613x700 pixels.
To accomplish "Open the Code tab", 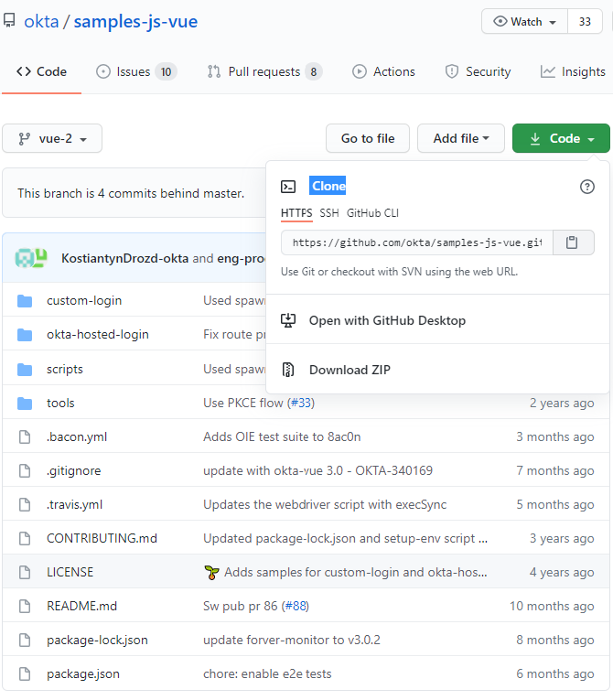I will click(x=41, y=72).
